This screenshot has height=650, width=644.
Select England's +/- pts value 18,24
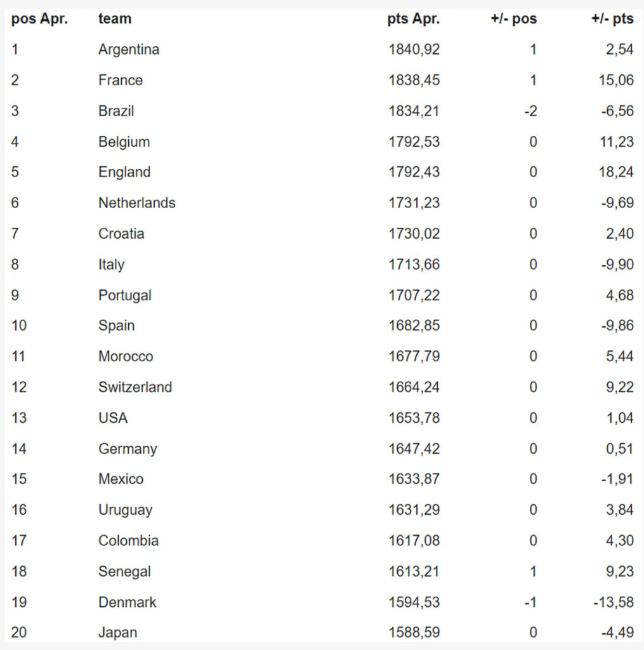[x=615, y=172]
